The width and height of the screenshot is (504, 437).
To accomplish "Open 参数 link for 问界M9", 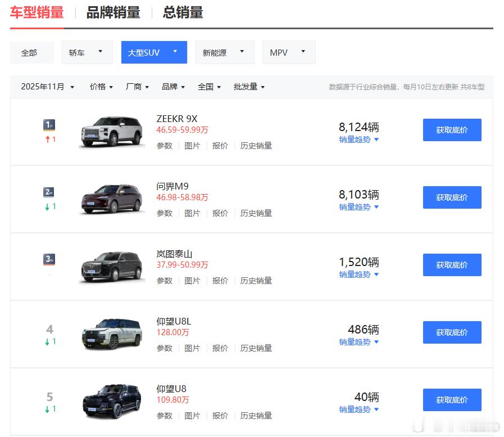I will pos(165,213).
